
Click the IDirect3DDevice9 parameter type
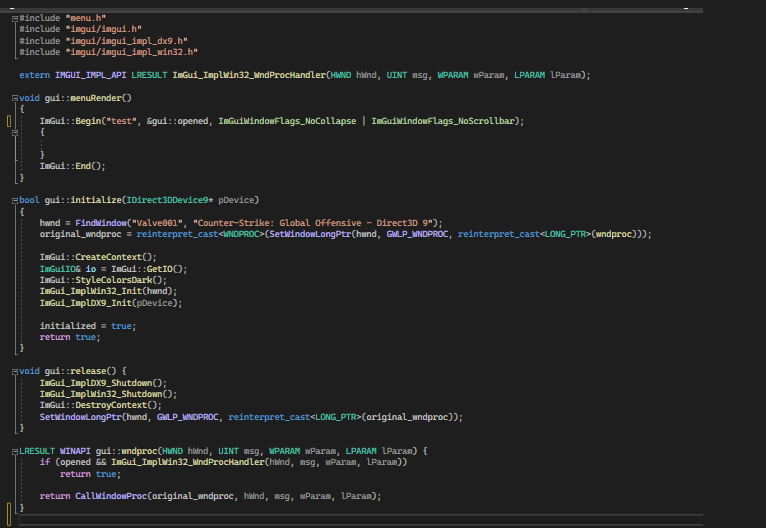click(x=166, y=200)
